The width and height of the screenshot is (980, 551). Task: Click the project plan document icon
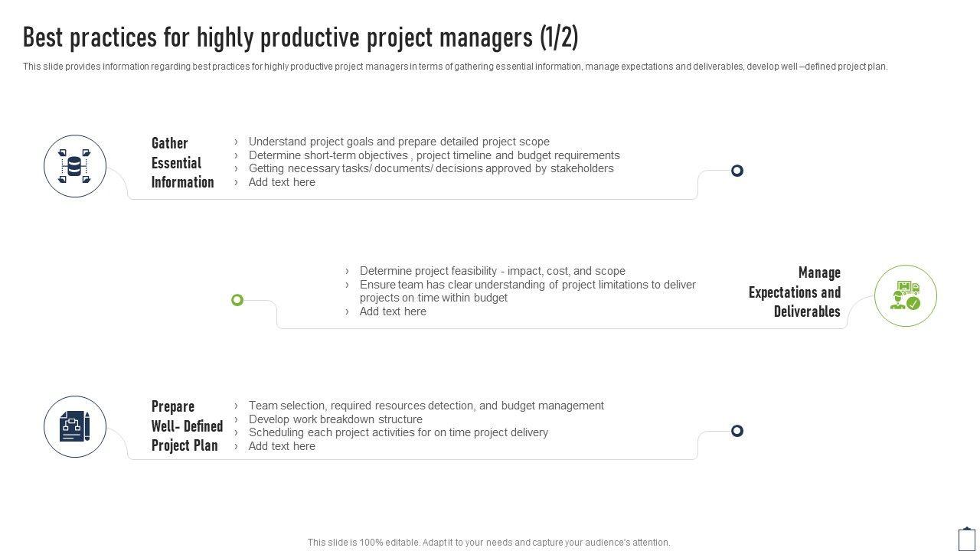pyautogui.click(x=75, y=427)
